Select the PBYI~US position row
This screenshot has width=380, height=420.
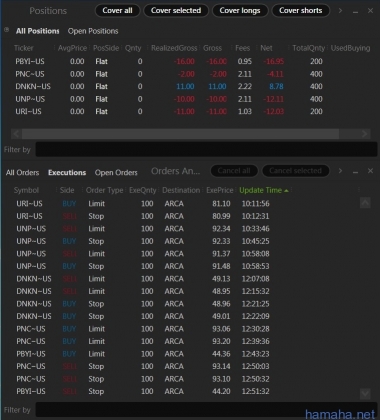pyautogui.click(x=190, y=61)
